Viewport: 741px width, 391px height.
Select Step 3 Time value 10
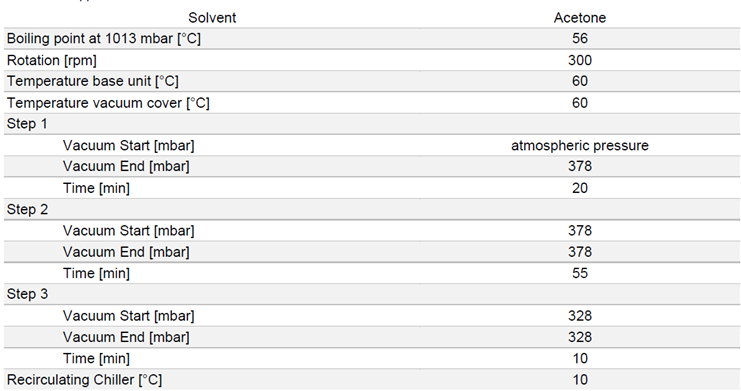coord(580,358)
